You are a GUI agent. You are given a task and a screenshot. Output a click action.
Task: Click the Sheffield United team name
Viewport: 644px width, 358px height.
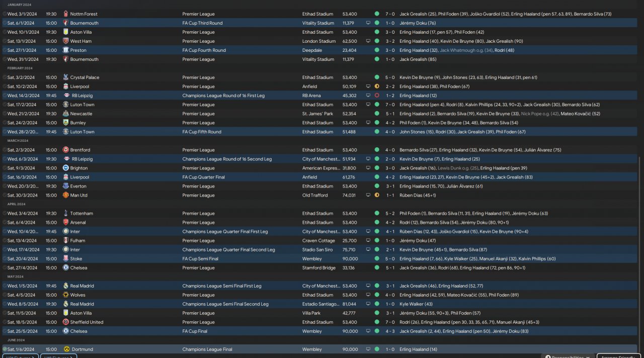point(87,322)
